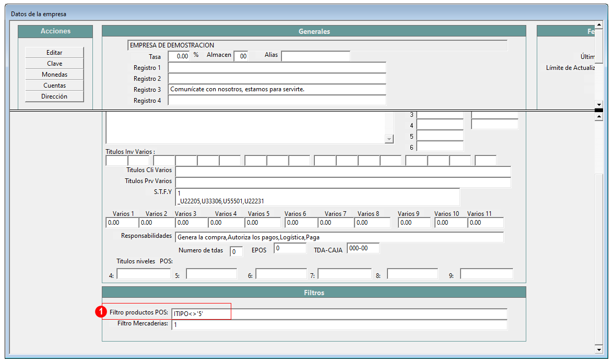Viewport: 614px width, 364px height.
Task: Open Monedas settings
Action: point(54,74)
